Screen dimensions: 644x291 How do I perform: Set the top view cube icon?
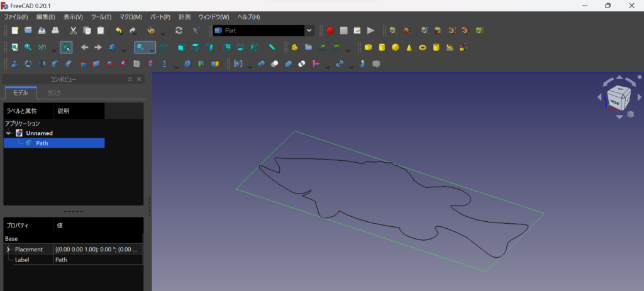(x=195, y=48)
